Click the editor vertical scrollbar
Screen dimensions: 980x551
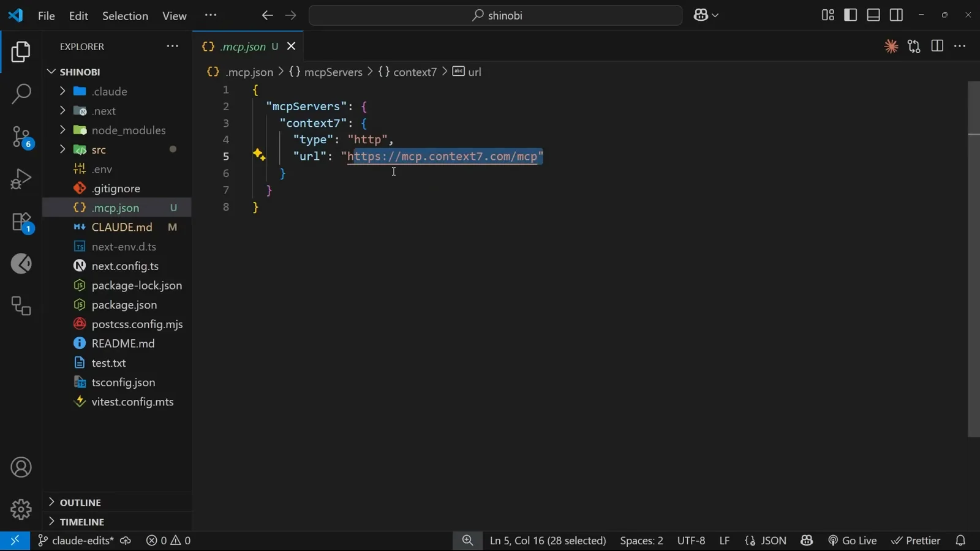974,260
